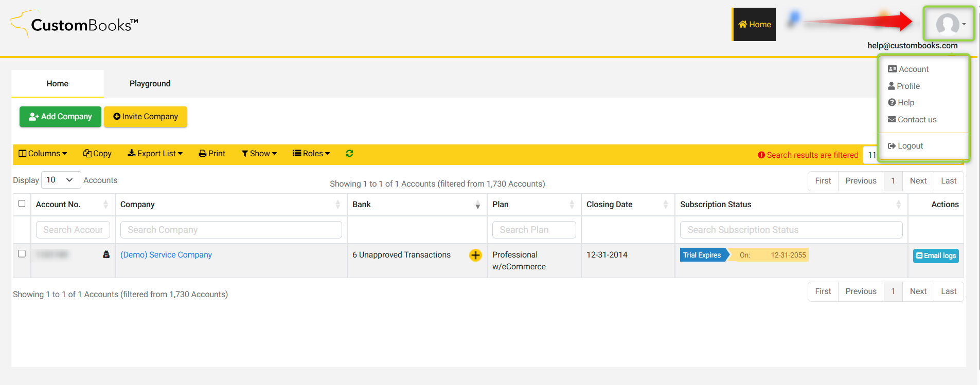Check the Demo Service Company row checkbox
Viewport: 980px width, 385px height.
click(x=22, y=253)
